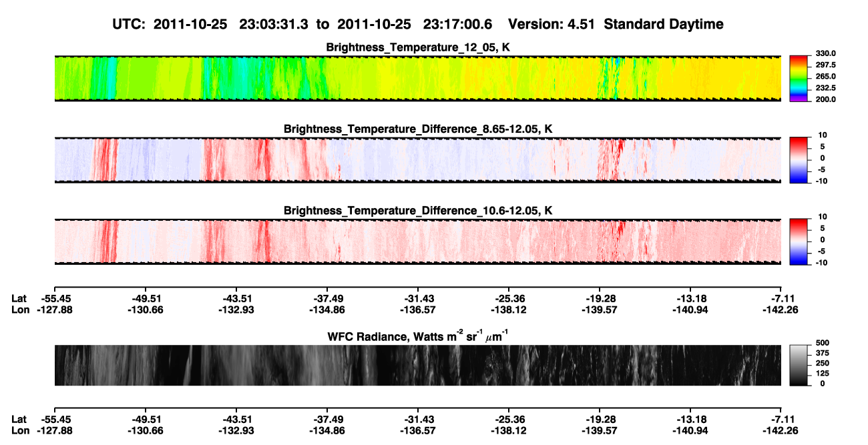Screen dimensions: 868x445
Task: Click longitude '-139.57' on the upper axis
Action: [600, 310]
